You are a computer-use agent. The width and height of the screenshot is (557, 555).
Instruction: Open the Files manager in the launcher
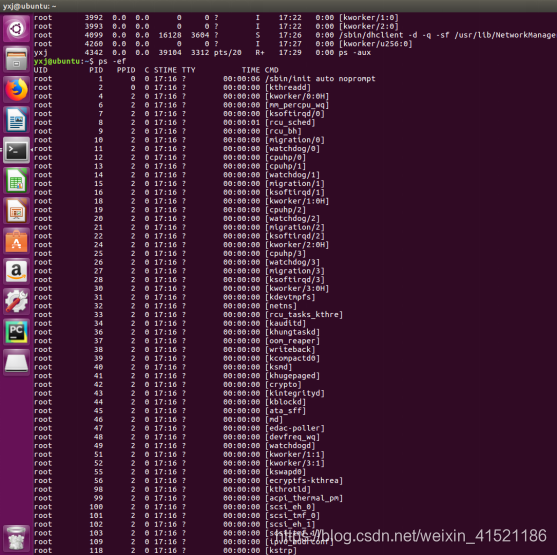click(16, 59)
